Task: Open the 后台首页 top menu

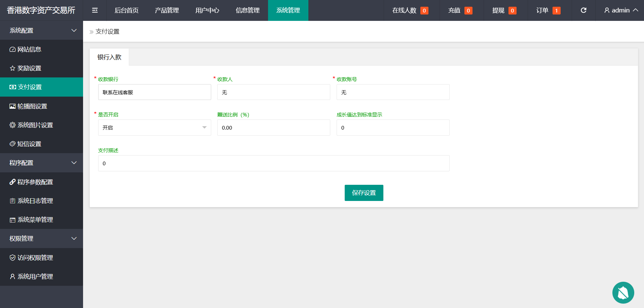Action: pos(126,10)
